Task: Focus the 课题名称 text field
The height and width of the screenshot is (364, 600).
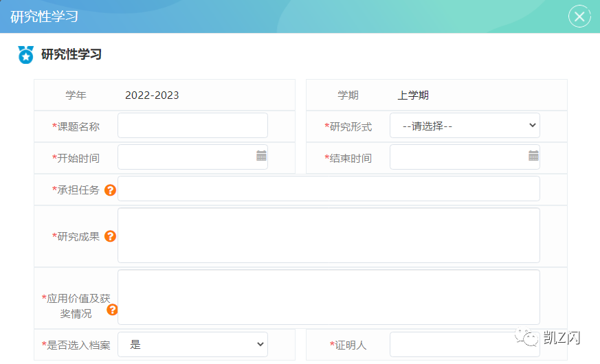Action: pos(192,126)
